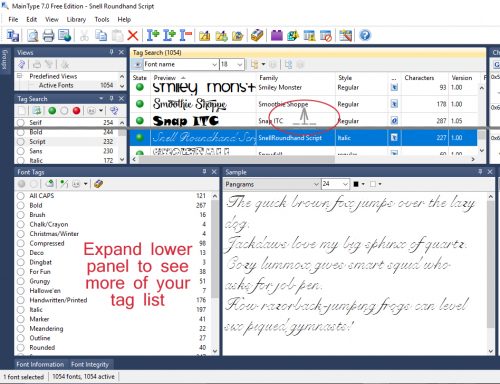Click the printer icon in main toolbar

pos(48,35)
